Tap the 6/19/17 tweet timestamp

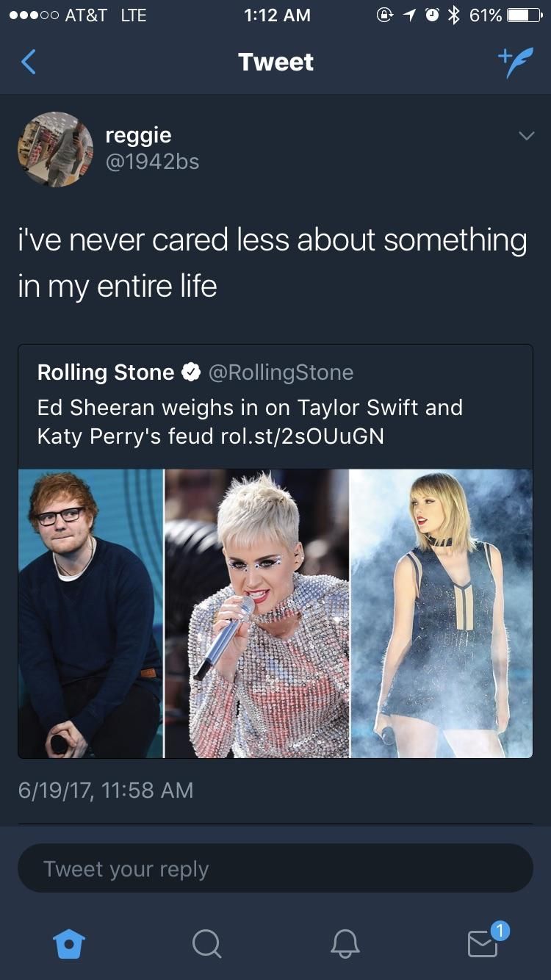[x=106, y=790]
